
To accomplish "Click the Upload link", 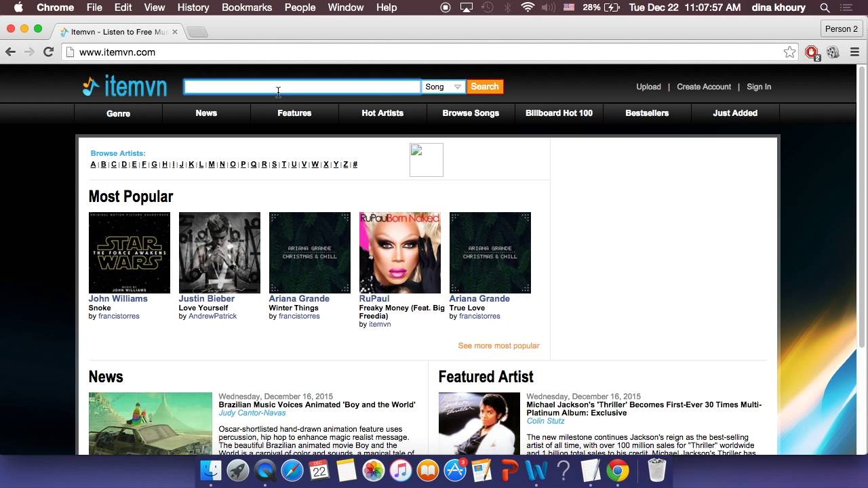I will pos(648,87).
